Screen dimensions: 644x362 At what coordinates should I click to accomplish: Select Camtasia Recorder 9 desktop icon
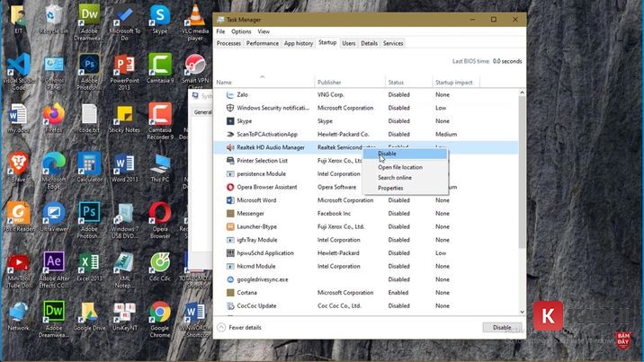click(x=160, y=121)
